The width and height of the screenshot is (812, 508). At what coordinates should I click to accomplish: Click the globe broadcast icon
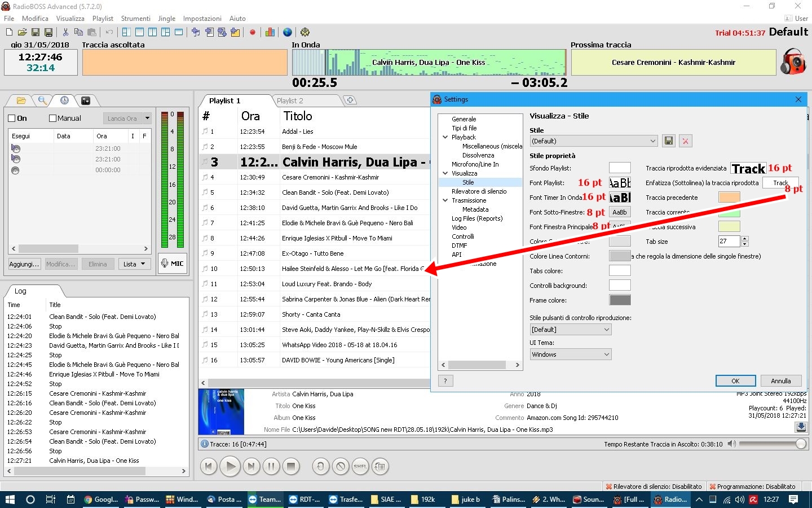click(x=288, y=32)
